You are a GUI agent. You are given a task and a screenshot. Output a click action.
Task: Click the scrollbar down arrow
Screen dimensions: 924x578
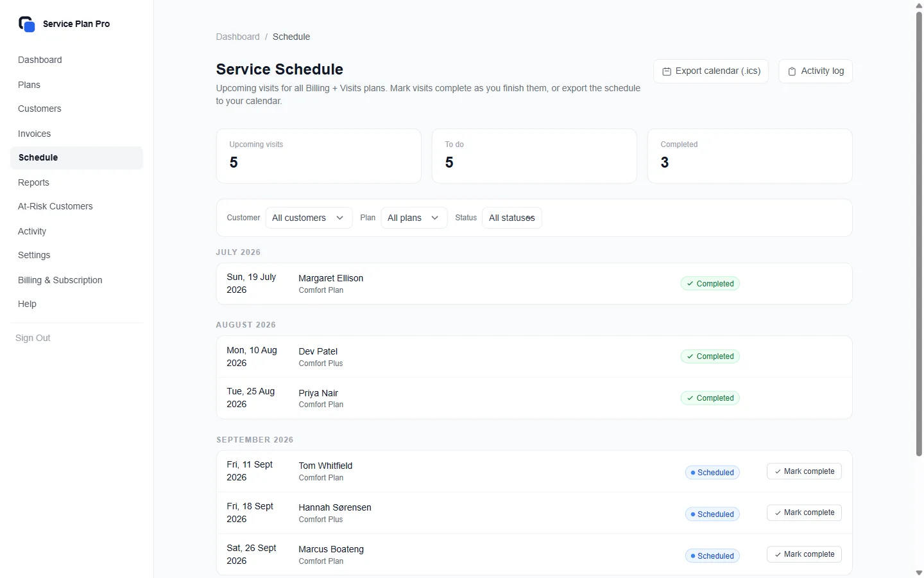(x=919, y=573)
